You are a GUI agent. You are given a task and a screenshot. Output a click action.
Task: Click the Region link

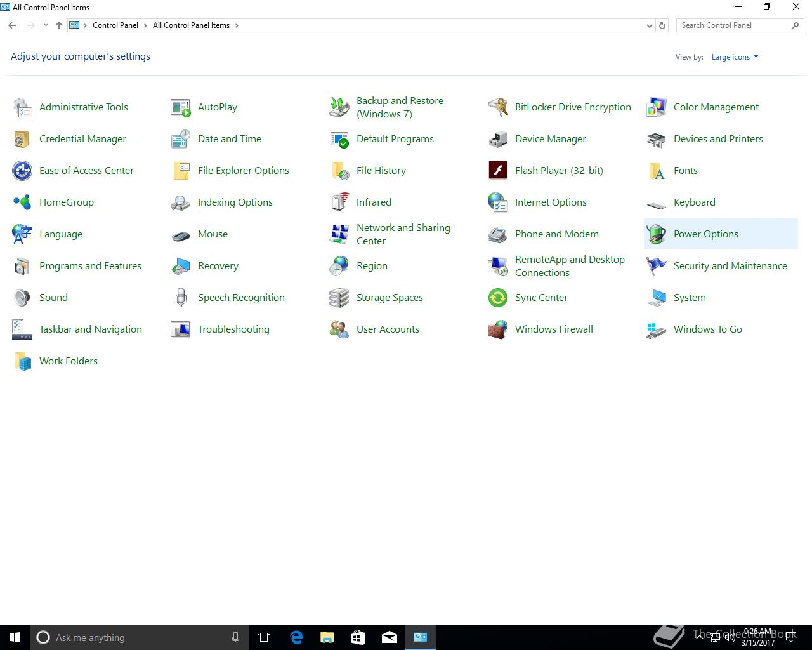coord(372,266)
